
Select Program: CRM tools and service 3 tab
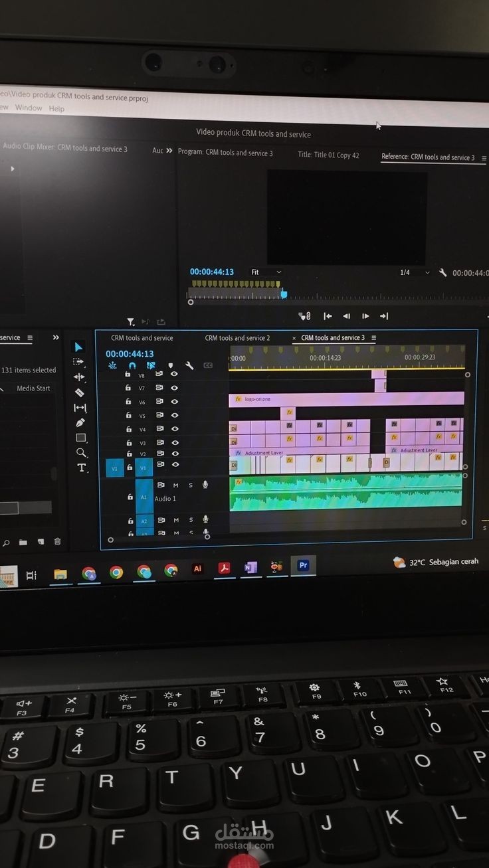tap(225, 152)
